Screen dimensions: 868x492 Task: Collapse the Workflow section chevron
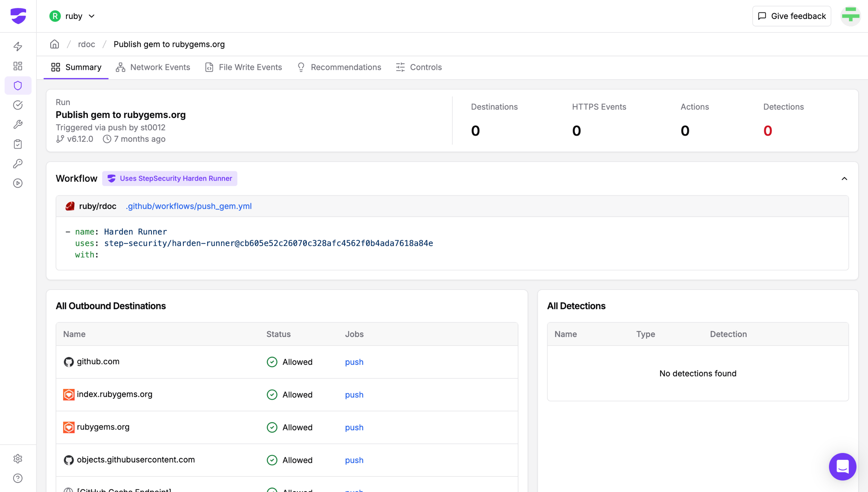[844, 179]
